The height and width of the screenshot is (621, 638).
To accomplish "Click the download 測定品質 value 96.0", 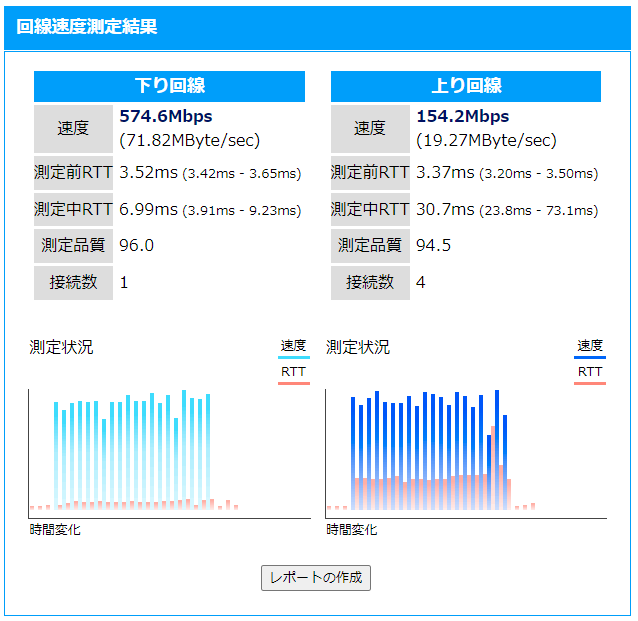I will tap(137, 245).
